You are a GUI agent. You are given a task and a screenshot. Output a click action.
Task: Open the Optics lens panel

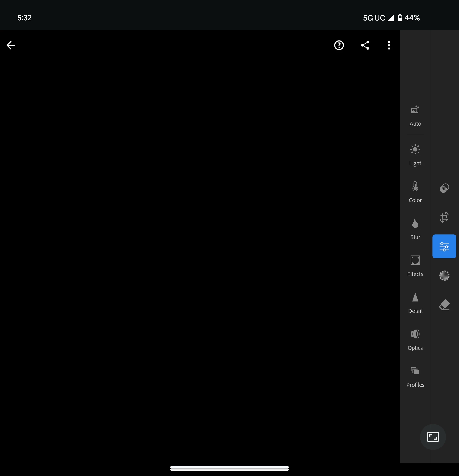coord(415,340)
